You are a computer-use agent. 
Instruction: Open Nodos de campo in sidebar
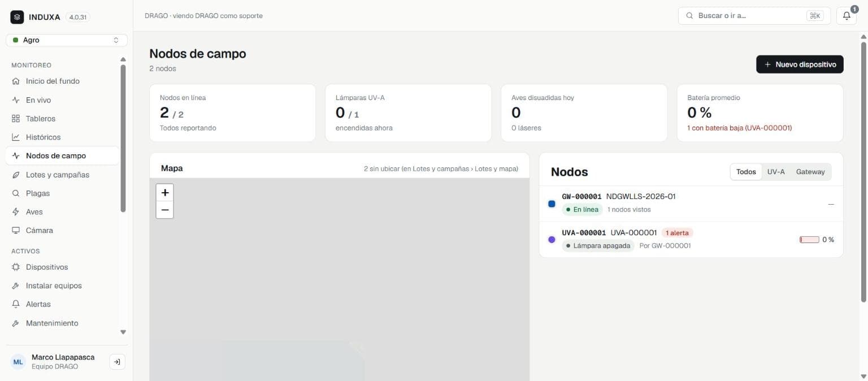coord(62,156)
